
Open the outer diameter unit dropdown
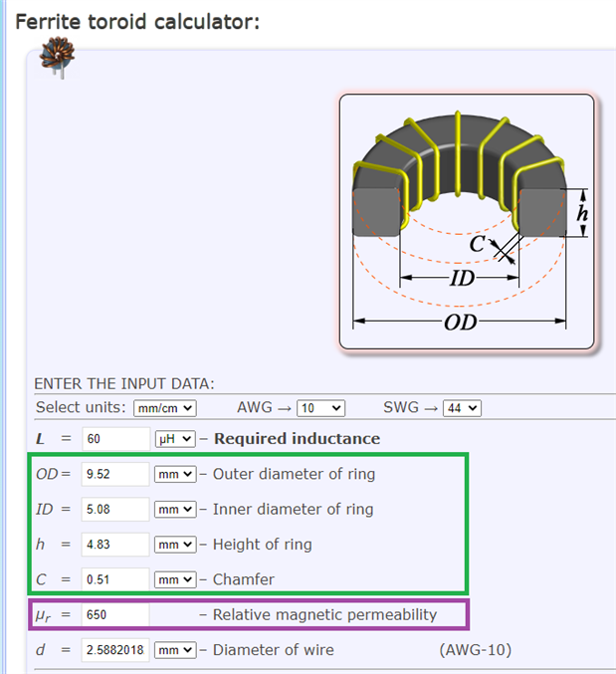point(175,474)
